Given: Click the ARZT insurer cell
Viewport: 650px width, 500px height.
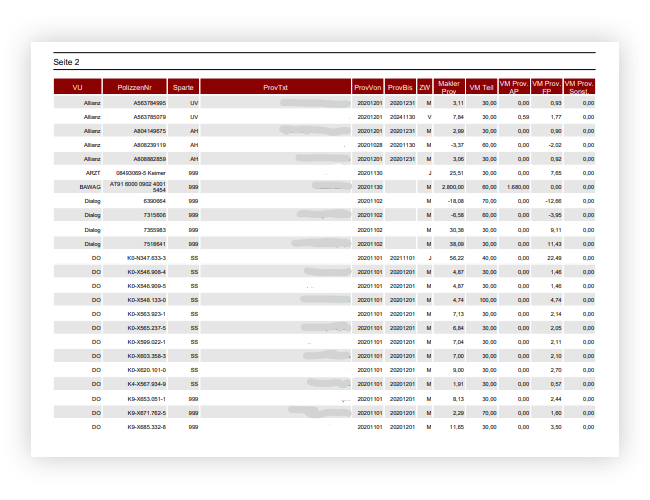Looking at the screenshot, I should pos(93,173).
